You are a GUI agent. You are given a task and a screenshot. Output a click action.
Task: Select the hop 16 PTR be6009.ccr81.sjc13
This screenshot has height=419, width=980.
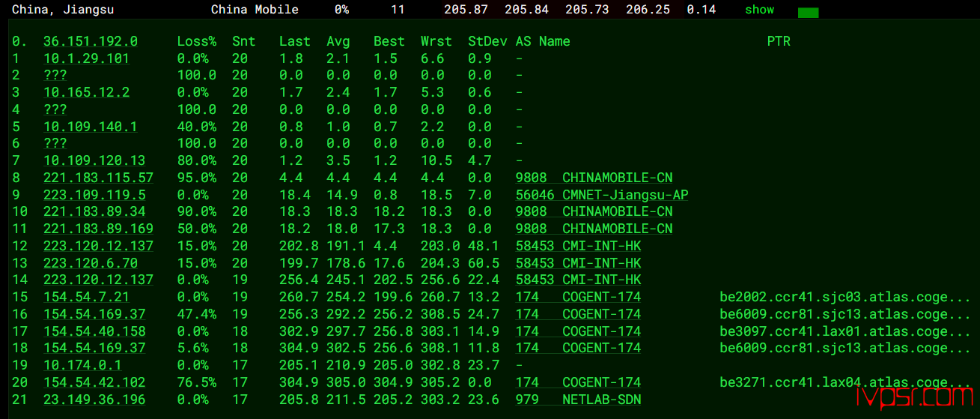click(845, 314)
